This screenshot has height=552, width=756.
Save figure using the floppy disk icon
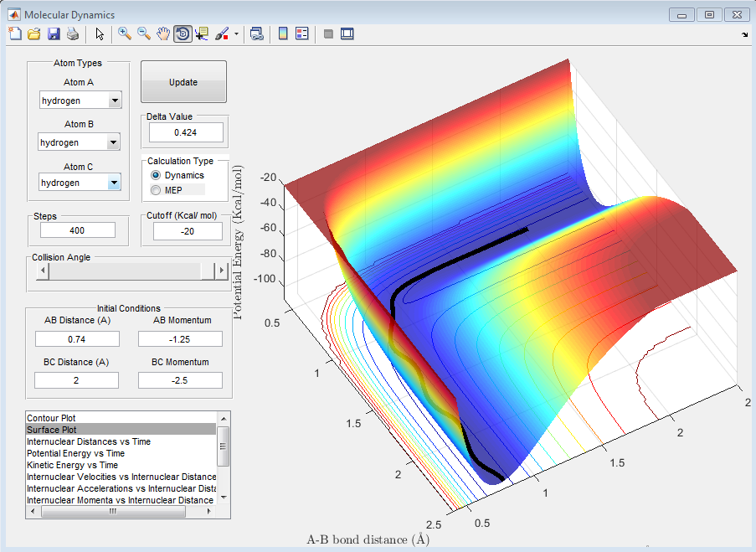click(x=54, y=34)
